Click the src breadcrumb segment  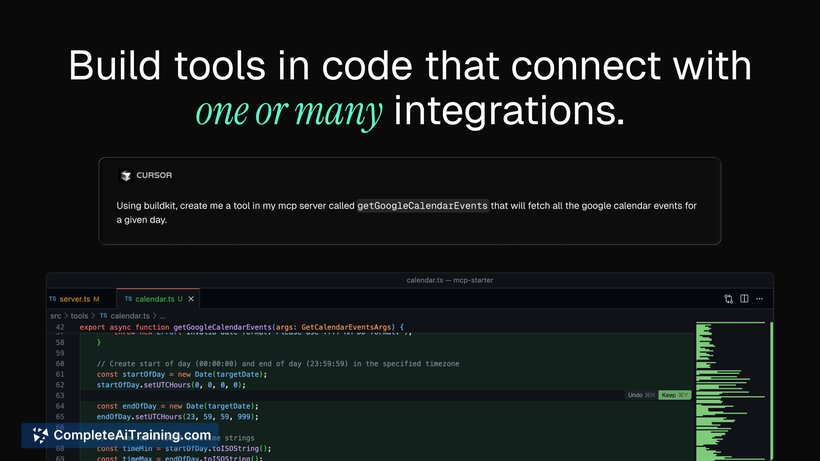pyautogui.click(x=55, y=316)
